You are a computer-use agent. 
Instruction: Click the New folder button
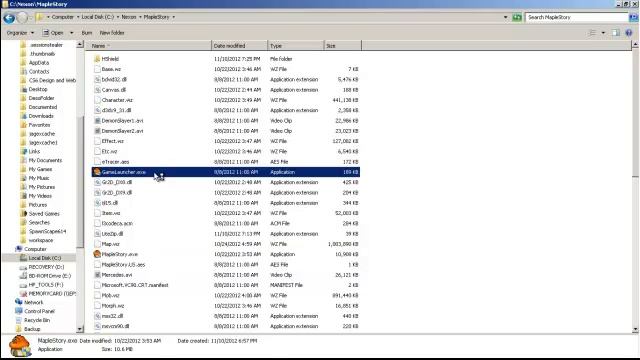[112, 33]
